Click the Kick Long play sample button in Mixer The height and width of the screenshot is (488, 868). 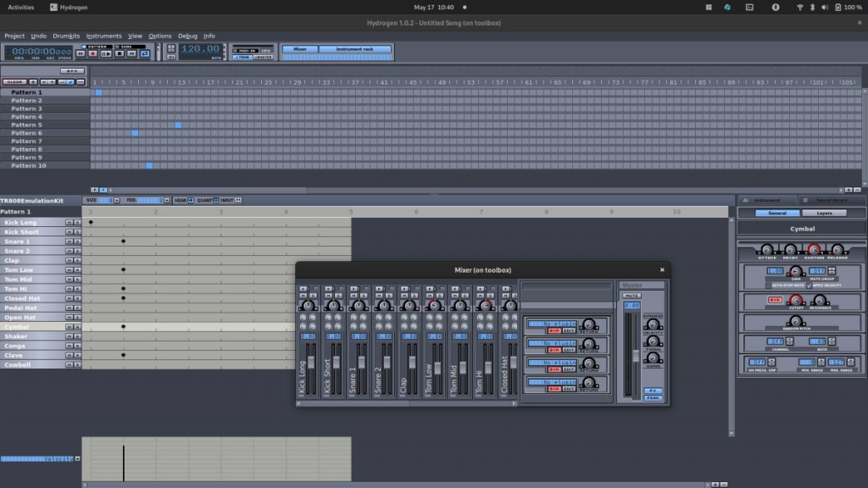[x=303, y=289]
